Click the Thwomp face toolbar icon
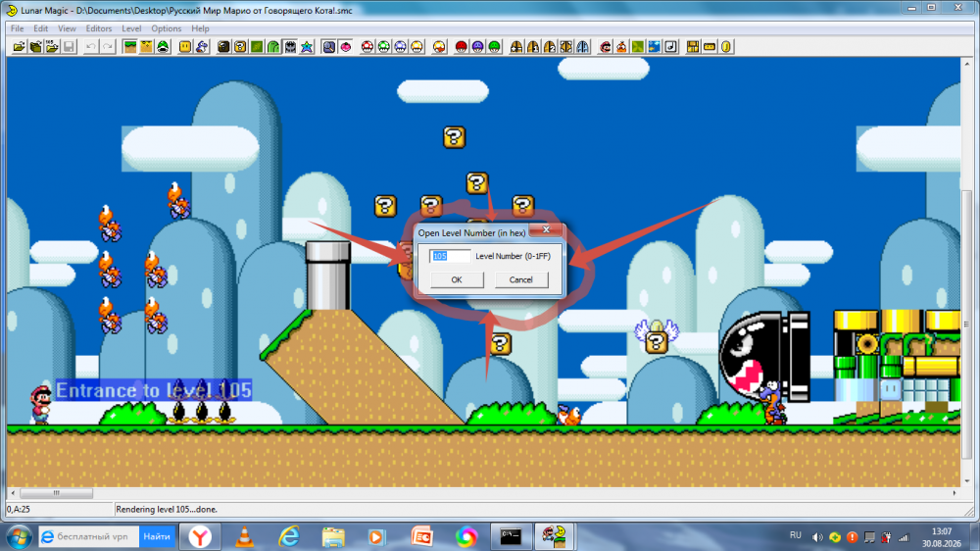The width and height of the screenshot is (980, 551). (290, 47)
